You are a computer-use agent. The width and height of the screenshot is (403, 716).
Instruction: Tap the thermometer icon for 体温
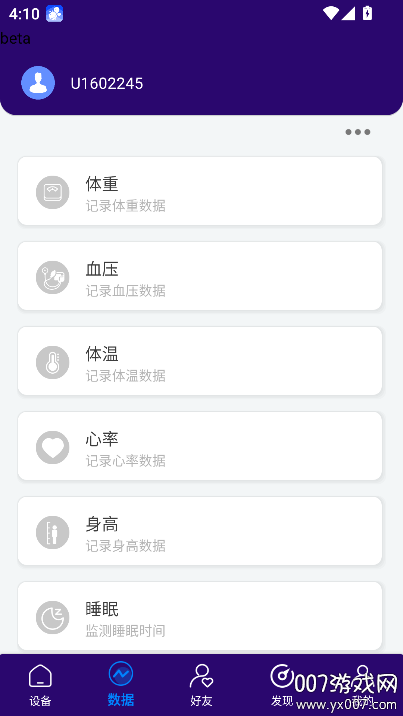click(x=52, y=362)
